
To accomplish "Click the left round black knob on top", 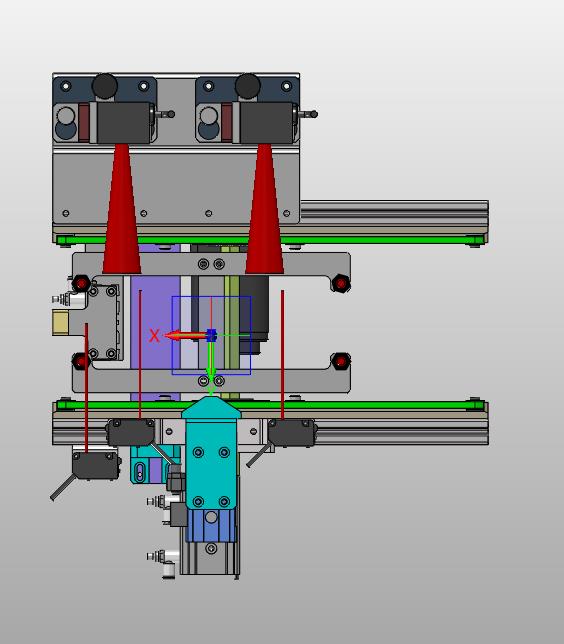I will click(x=105, y=86).
